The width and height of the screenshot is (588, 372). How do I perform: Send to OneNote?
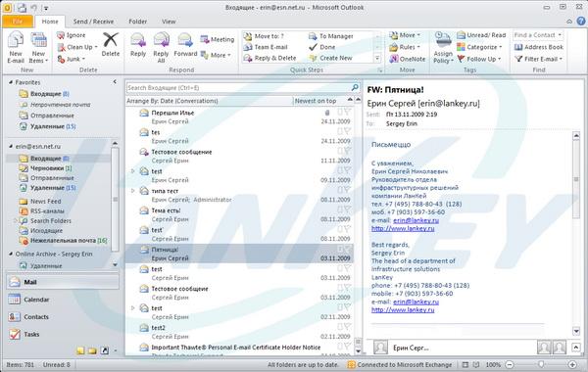pyautogui.click(x=408, y=59)
